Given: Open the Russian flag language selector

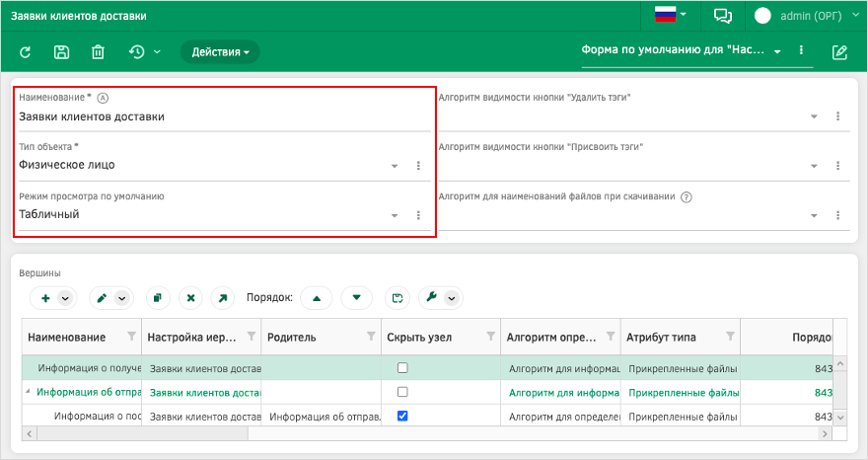Looking at the screenshot, I should pyautogui.click(x=671, y=15).
